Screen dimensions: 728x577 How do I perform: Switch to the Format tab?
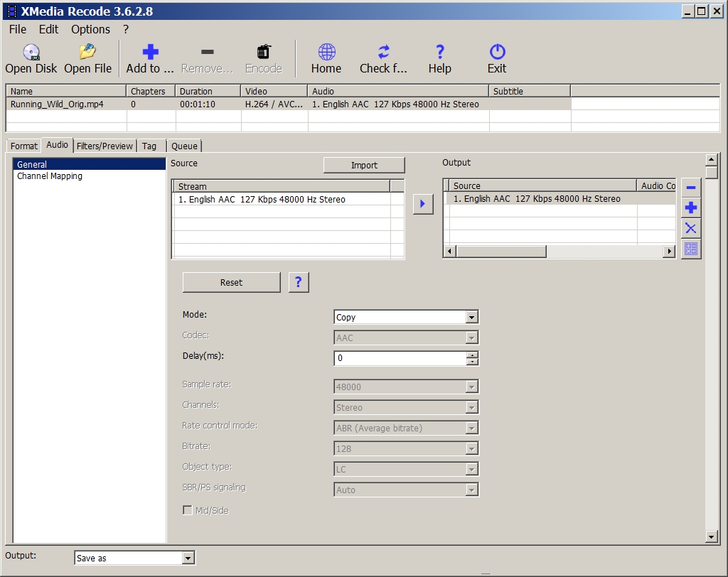coord(23,146)
